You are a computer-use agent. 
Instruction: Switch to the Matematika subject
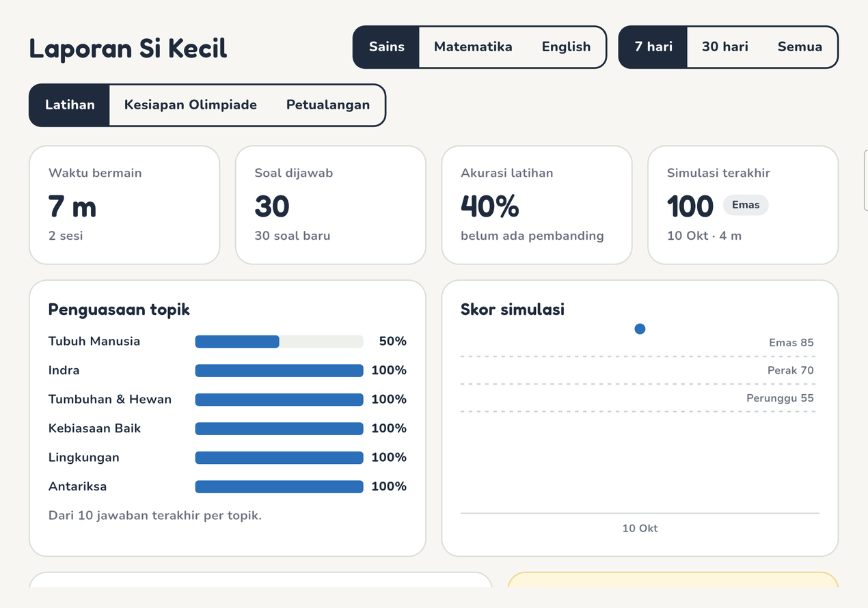click(473, 47)
